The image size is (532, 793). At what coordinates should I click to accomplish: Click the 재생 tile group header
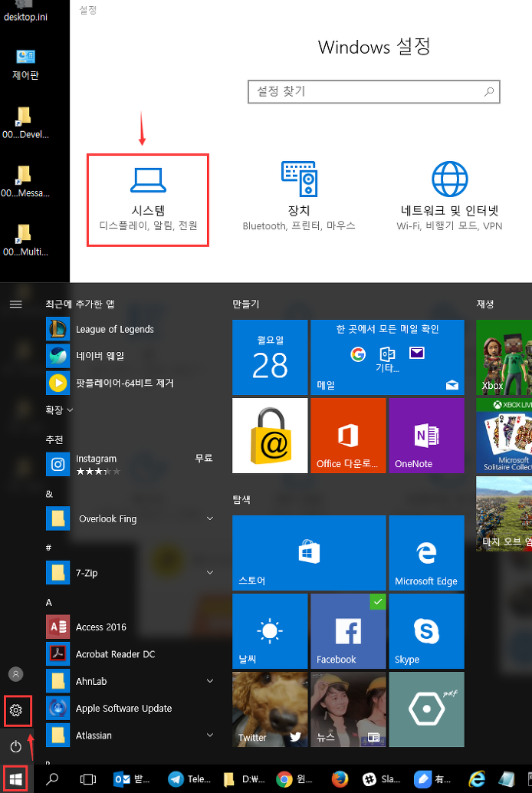point(485,304)
